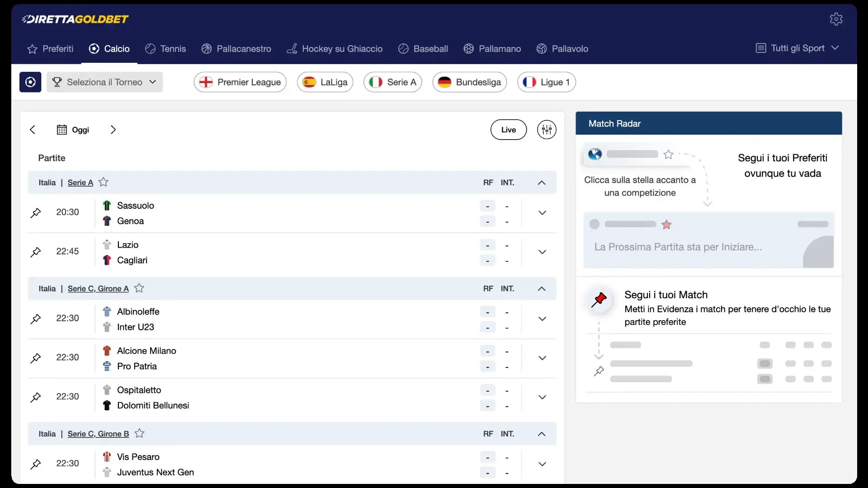Switch to the Tennis tab

[x=165, y=49]
